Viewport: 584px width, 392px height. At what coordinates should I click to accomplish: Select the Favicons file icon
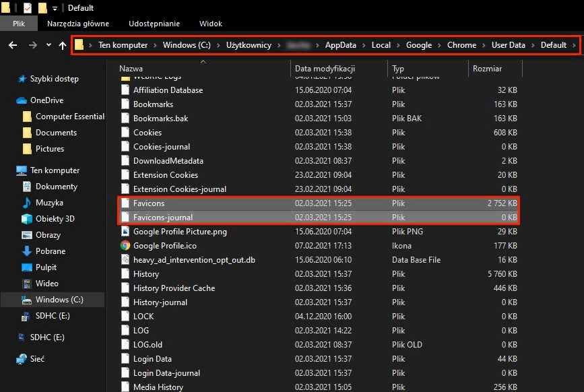tap(125, 203)
